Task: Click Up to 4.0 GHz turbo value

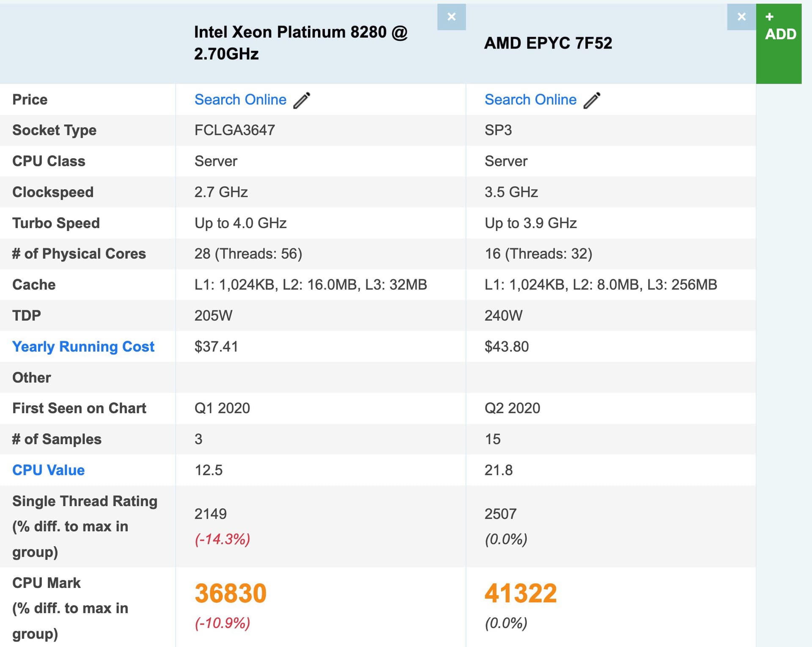Action: pos(241,223)
